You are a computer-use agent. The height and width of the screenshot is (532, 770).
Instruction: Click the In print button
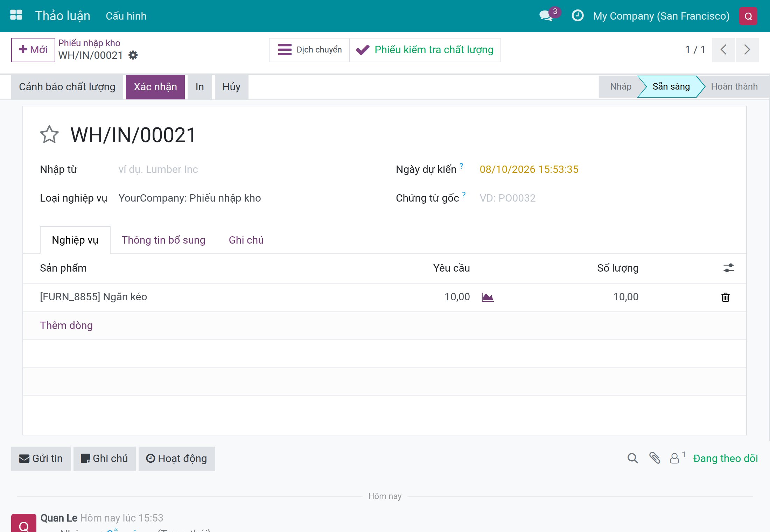click(199, 87)
